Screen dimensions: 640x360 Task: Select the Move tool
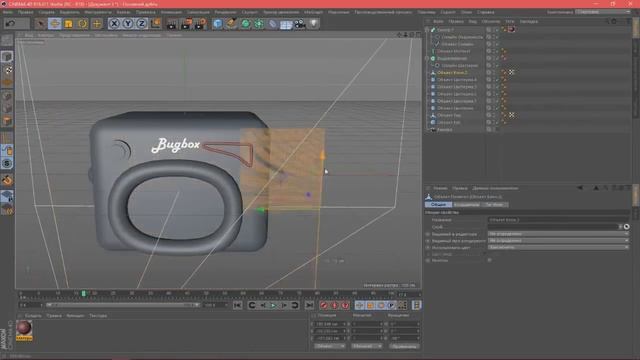tap(55, 23)
